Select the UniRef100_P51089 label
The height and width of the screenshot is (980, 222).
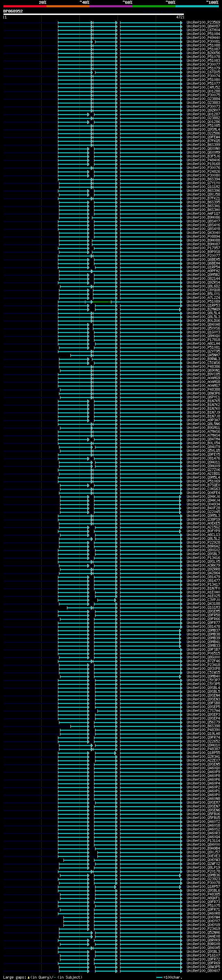pos(203,302)
